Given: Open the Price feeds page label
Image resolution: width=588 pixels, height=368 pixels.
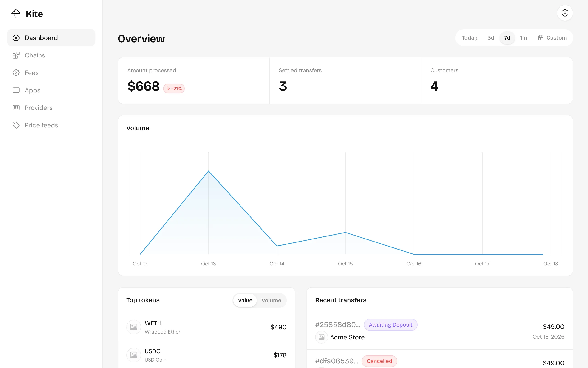Looking at the screenshot, I should [x=41, y=125].
